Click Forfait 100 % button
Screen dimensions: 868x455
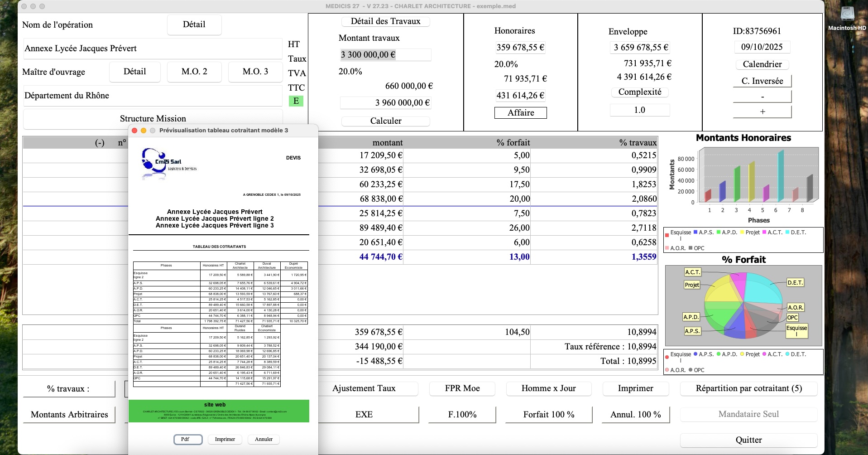[549, 415]
